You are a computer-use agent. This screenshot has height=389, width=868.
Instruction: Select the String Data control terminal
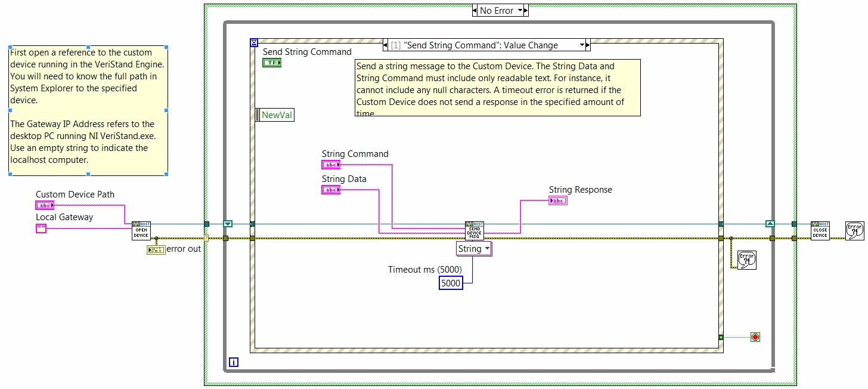pos(331,190)
